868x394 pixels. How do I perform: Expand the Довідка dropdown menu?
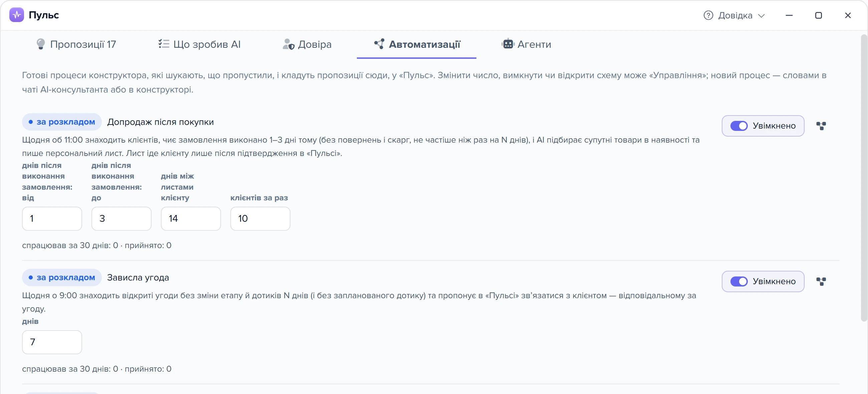tap(734, 15)
